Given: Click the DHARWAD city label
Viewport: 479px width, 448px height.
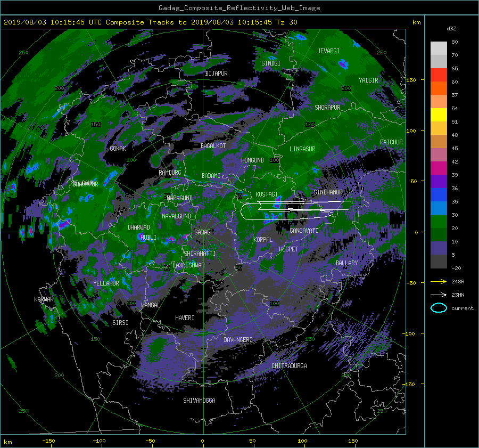Looking at the screenshot, I should tap(139, 227).
